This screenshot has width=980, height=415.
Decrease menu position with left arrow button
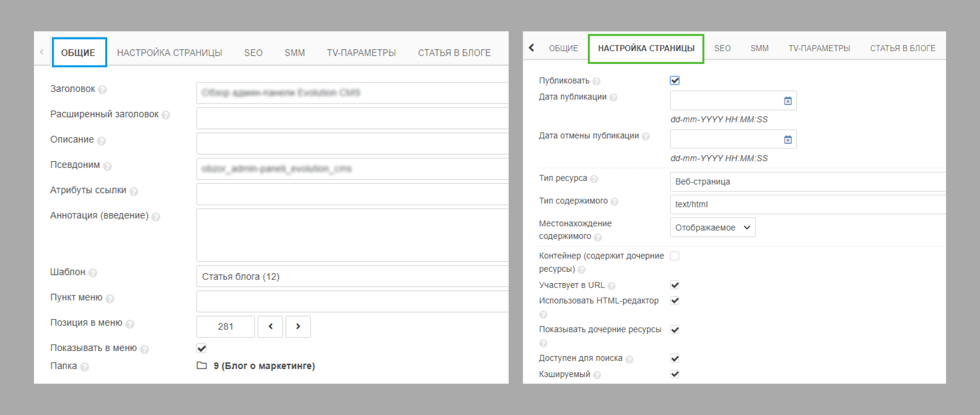click(x=270, y=326)
